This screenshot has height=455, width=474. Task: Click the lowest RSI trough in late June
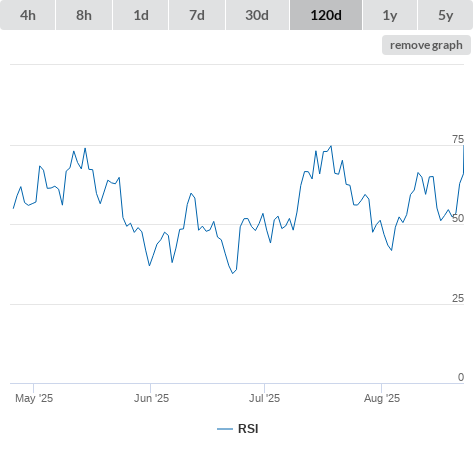pyautogui.click(x=233, y=273)
